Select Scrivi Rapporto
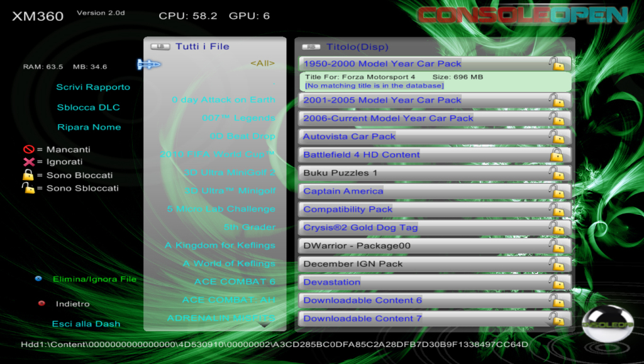The height and width of the screenshot is (364, 644). [93, 87]
